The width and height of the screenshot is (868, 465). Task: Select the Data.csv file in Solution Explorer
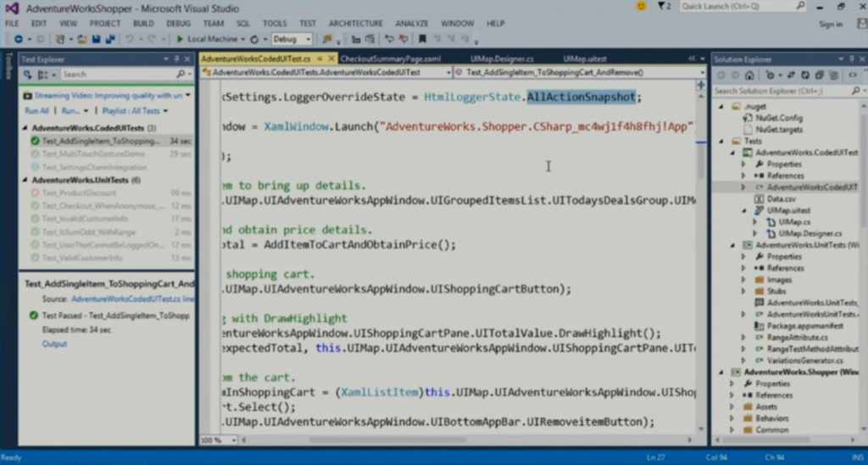pos(781,199)
